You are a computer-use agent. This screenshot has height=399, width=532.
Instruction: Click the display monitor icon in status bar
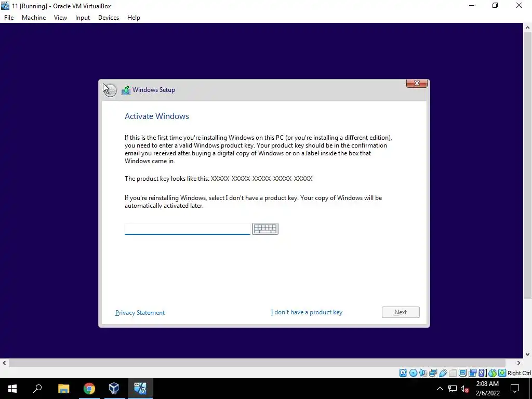tap(462, 373)
